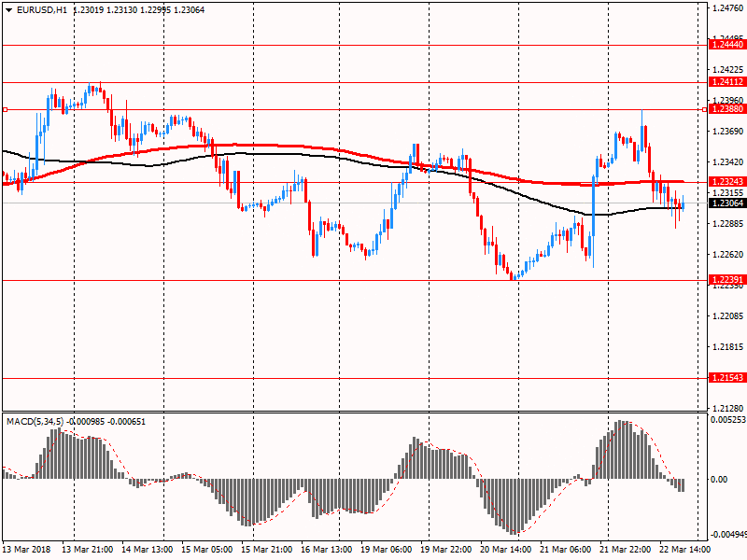Viewport: 747px width, 560px height.
Task: Click the MACD scale 0.005253 value
Action: 728,419
